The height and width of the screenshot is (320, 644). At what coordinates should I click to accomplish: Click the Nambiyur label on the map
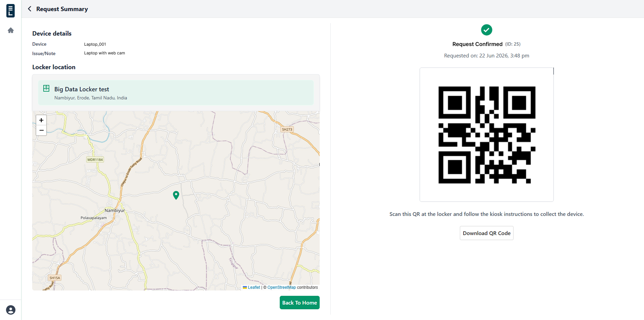pyautogui.click(x=115, y=211)
